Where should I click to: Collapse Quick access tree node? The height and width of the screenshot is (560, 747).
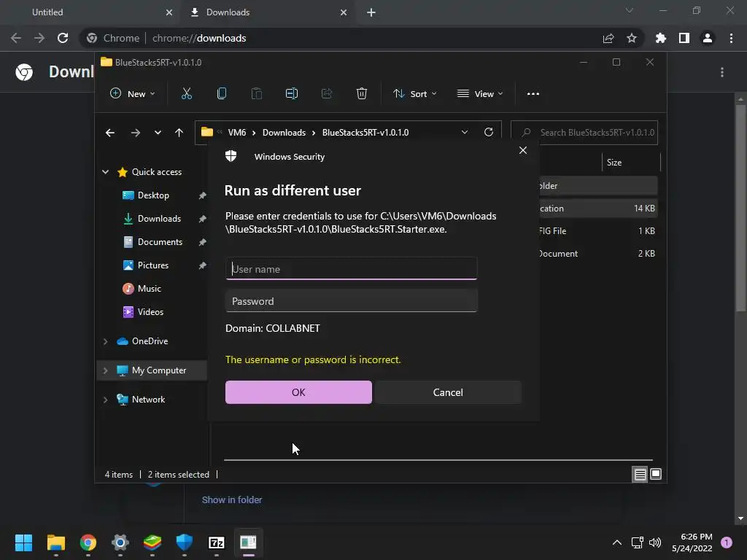point(105,172)
